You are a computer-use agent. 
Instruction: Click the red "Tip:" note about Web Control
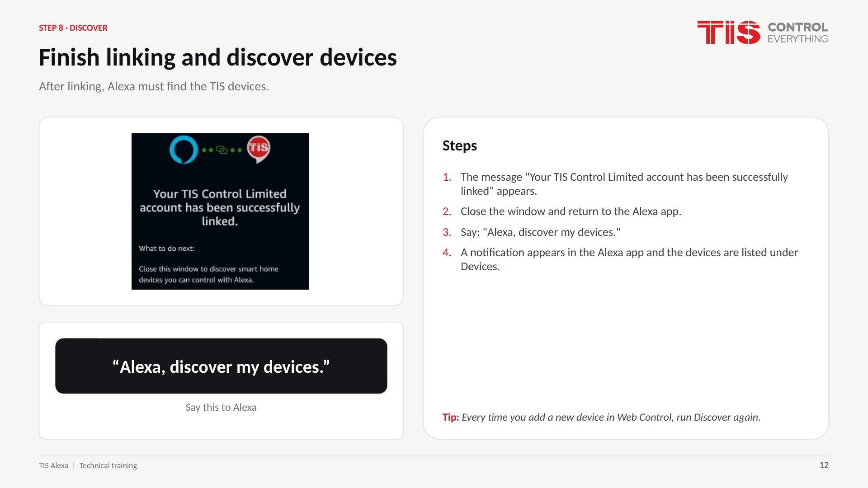click(601, 417)
